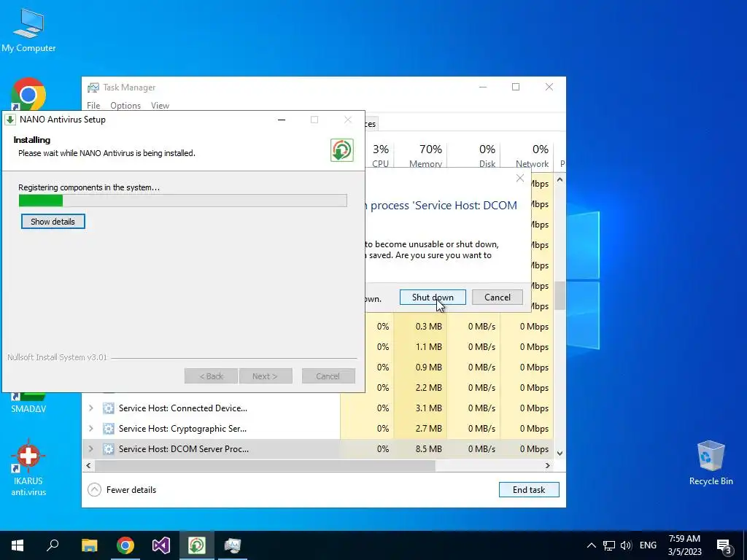Expand Service Host: Connected Device row
Image resolution: width=747 pixels, height=560 pixels.
coord(90,408)
